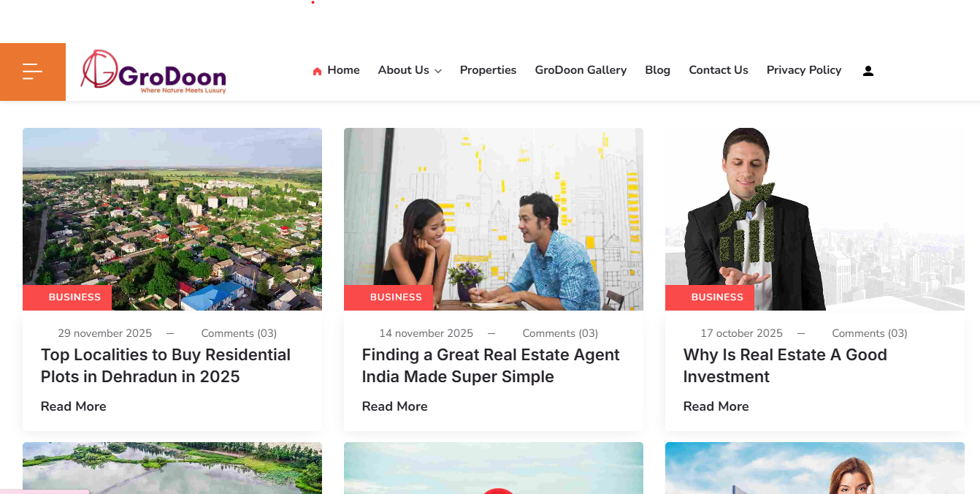View Comments (03) on 17 october post
Viewport: 980px width, 494px height.
coord(870,333)
